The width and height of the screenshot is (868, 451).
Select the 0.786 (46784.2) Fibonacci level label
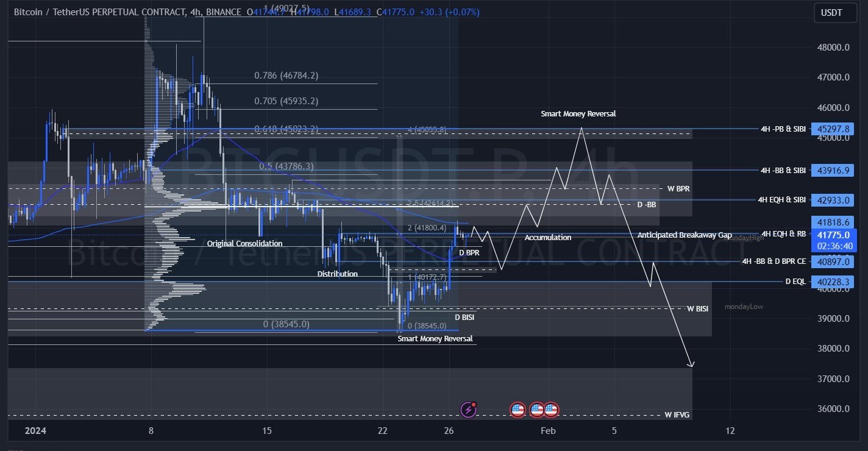click(x=286, y=76)
